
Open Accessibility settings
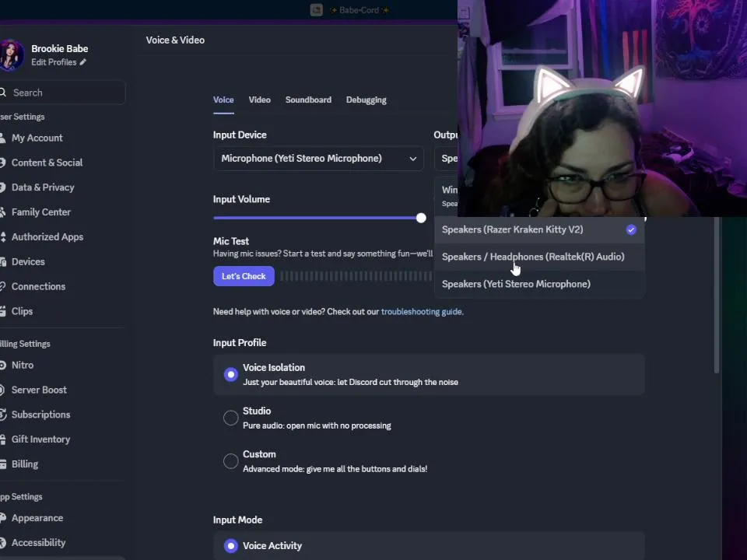[x=38, y=542]
